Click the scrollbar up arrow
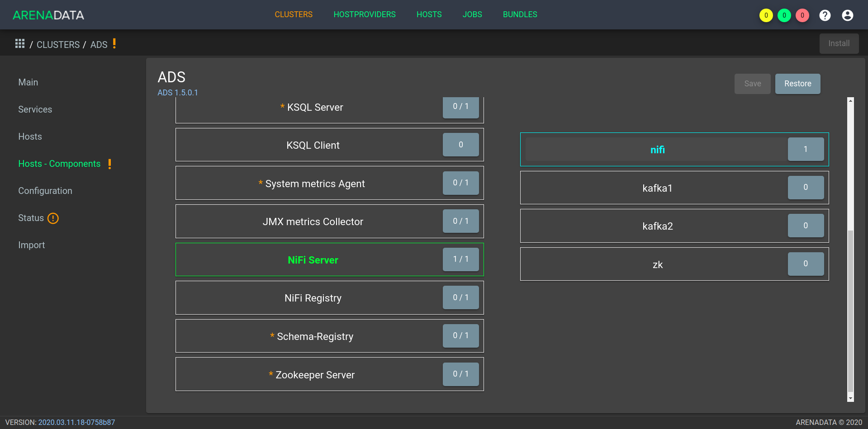Viewport: 868px width, 429px height. (x=850, y=101)
